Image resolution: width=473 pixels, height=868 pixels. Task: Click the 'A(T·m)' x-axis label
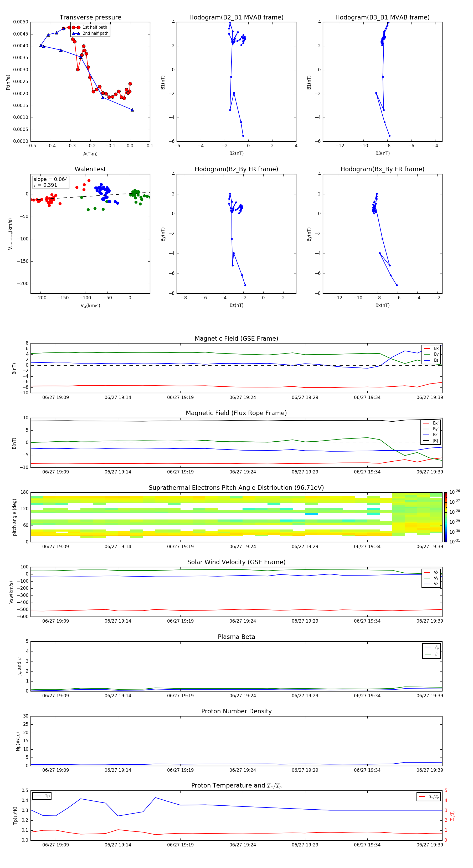90,154
